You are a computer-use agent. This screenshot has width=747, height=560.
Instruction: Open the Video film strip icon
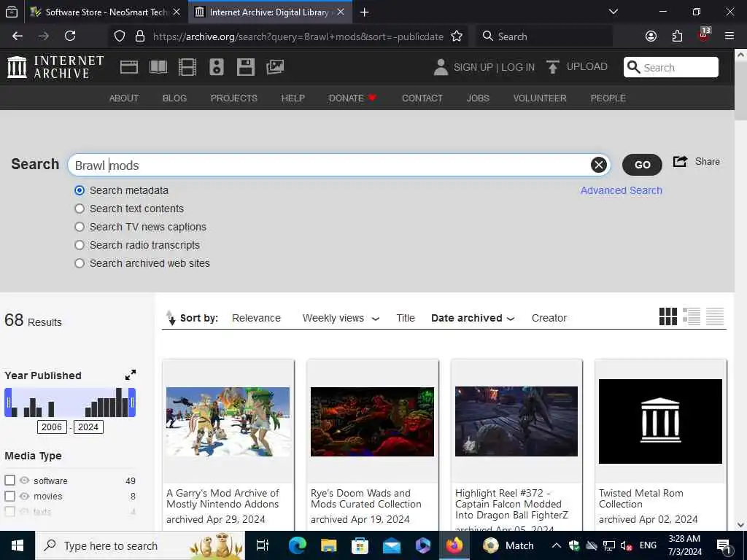click(187, 67)
